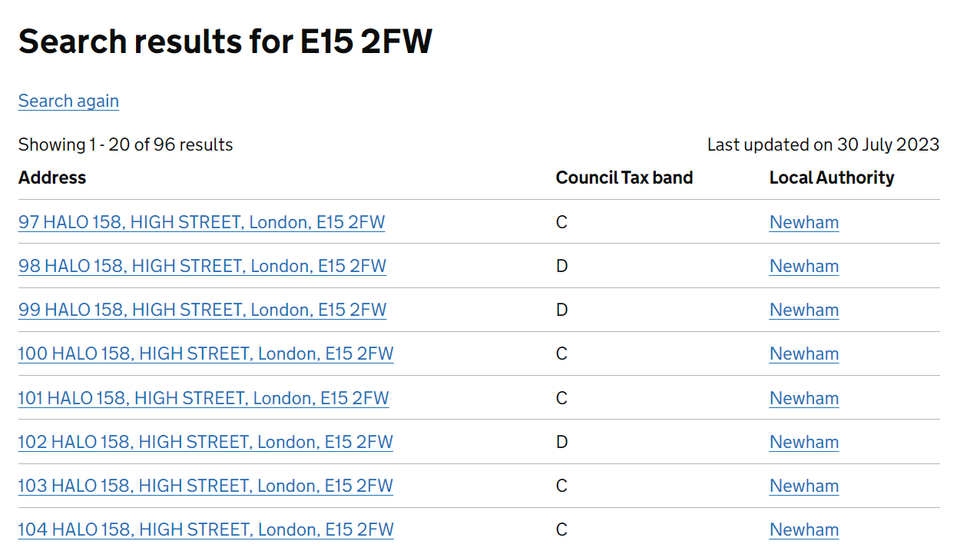Open address 103 HALO 158, HIGH STREET
This screenshot has height=551, width=980.
(206, 486)
